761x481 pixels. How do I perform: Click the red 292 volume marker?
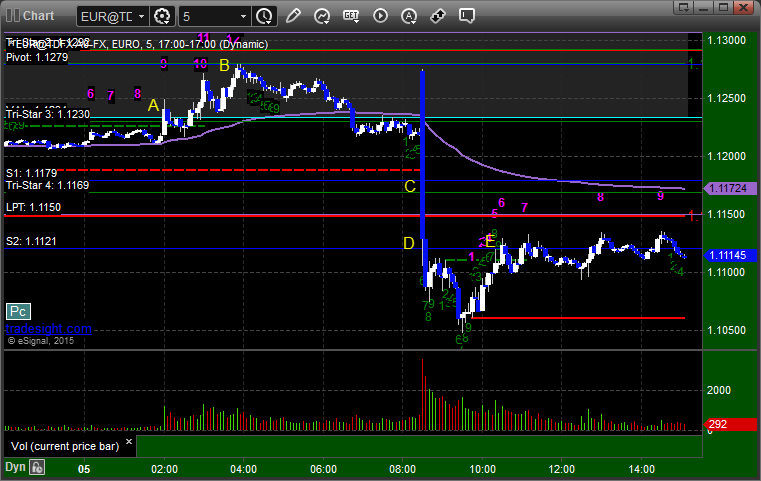coord(730,425)
